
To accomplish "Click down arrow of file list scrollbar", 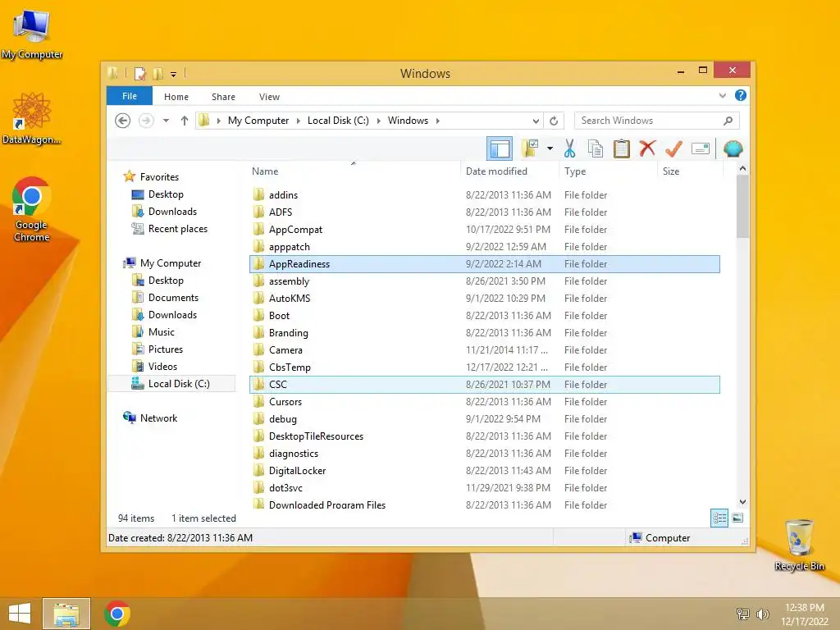I will pos(742,502).
